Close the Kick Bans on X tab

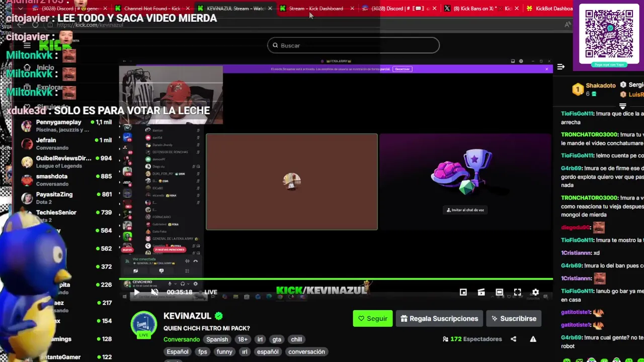tap(516, 9)
